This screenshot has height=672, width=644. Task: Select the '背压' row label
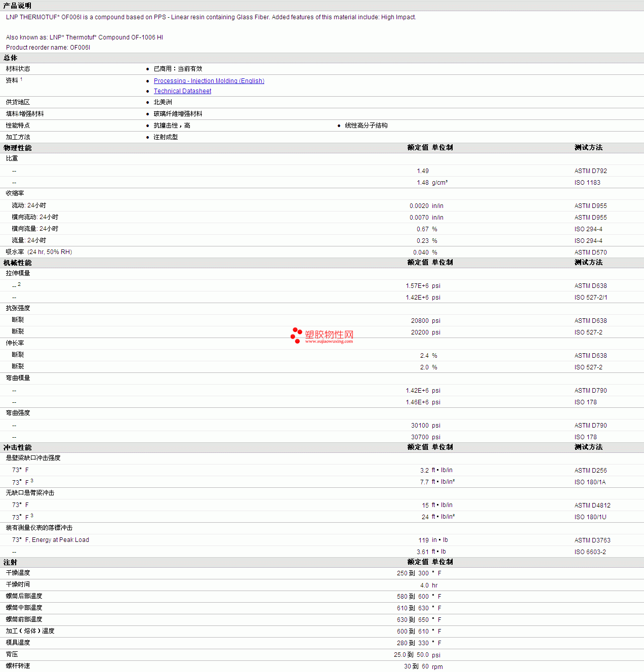tap(12, 654)
